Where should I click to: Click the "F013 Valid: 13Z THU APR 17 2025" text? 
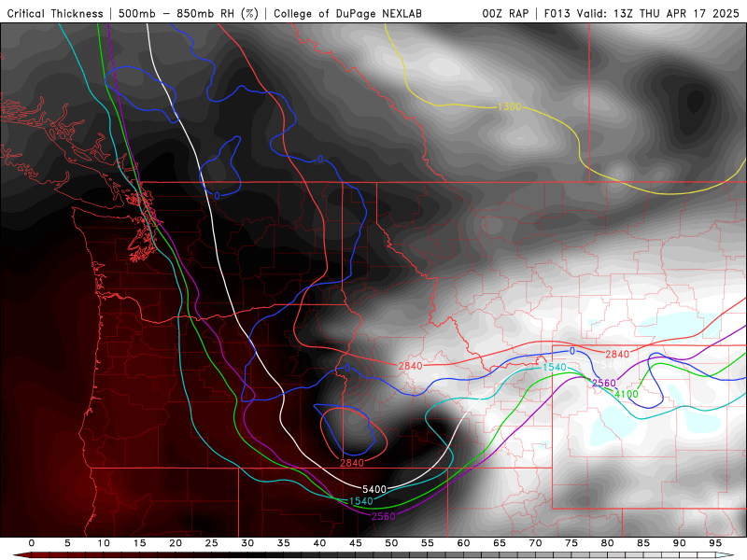coord(641,14)
